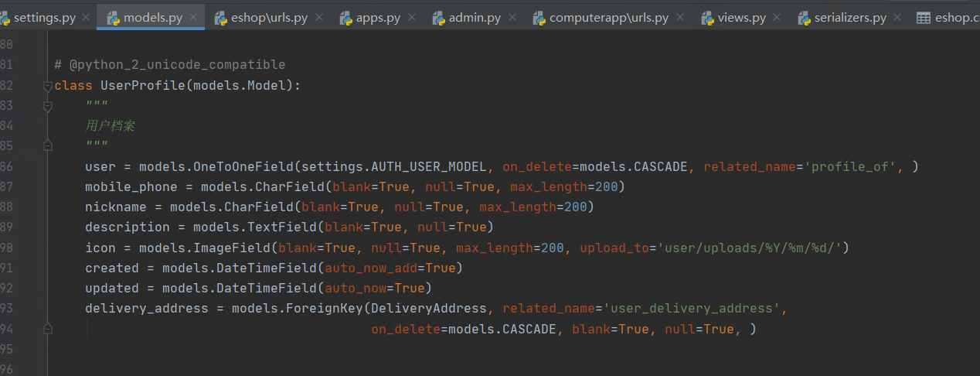The height and width of the screenshot is (376, 980).
Task: Click the Python file icon on apps.py tab
Action: [345, 17]
